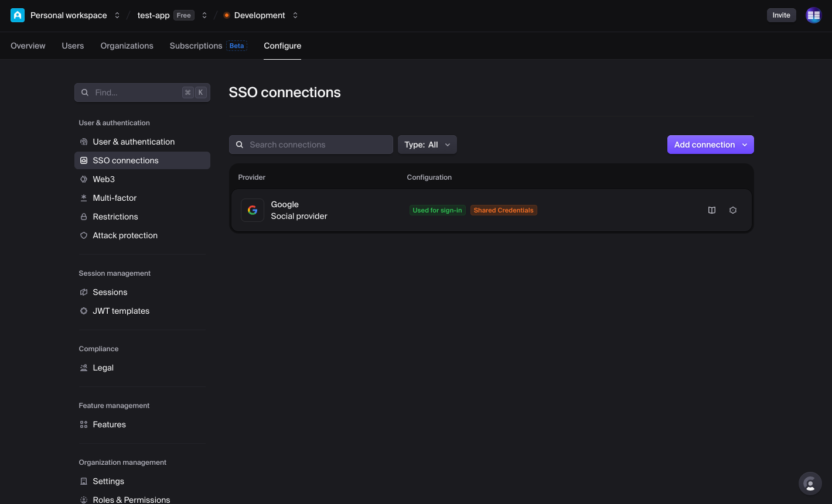Viewport: 832px width, 504px height.
Task: Open the Multi-factor settings page
Action: 114,198
